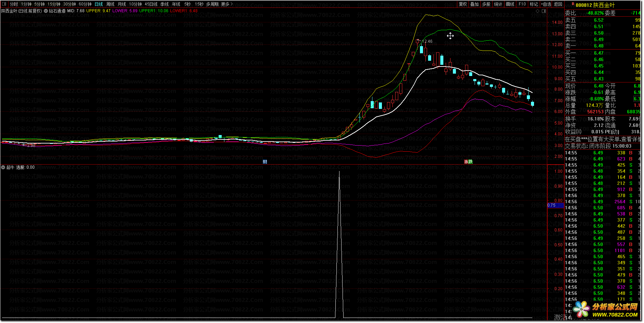Select the 日线 daily period tab
The image size is (644, 323).
click(98, 4)
